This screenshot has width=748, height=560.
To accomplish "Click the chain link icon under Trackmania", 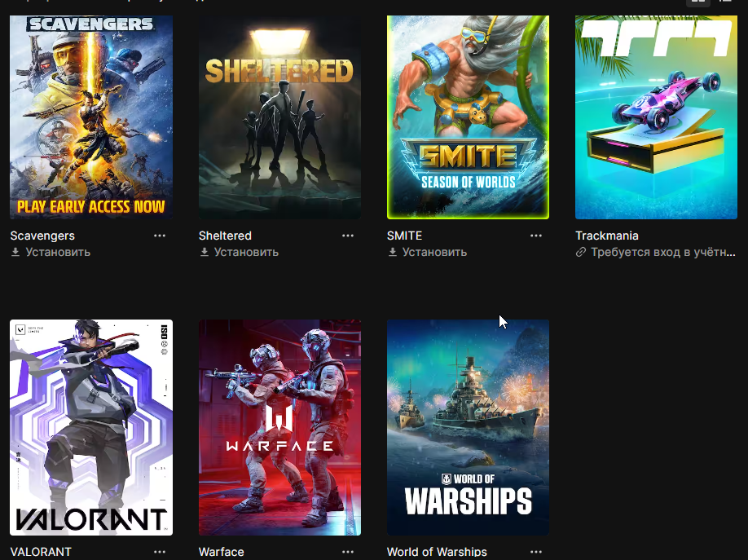I will [581, 252].
